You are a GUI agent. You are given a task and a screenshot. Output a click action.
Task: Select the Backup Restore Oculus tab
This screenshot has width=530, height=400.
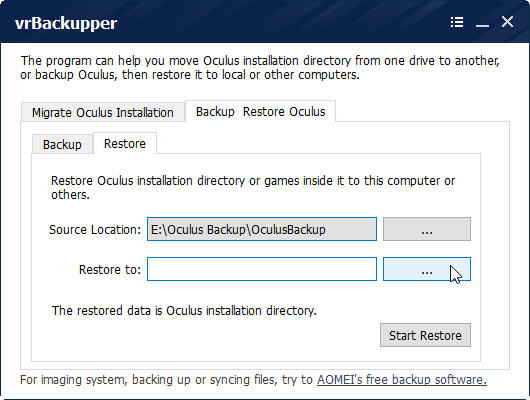coord(261,111)
